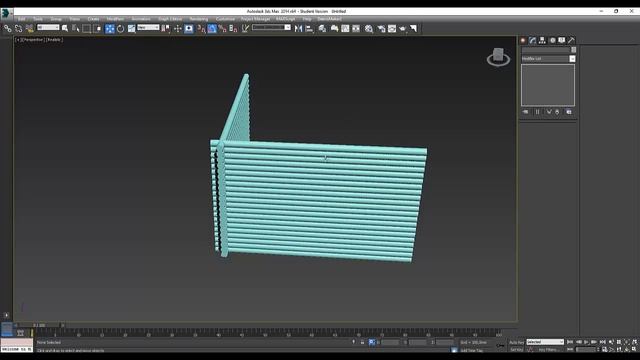The width and height of the screenshot is (640, 360).
Task: Toggle Keyboard Shortcut Override
Action: (189, 29)
